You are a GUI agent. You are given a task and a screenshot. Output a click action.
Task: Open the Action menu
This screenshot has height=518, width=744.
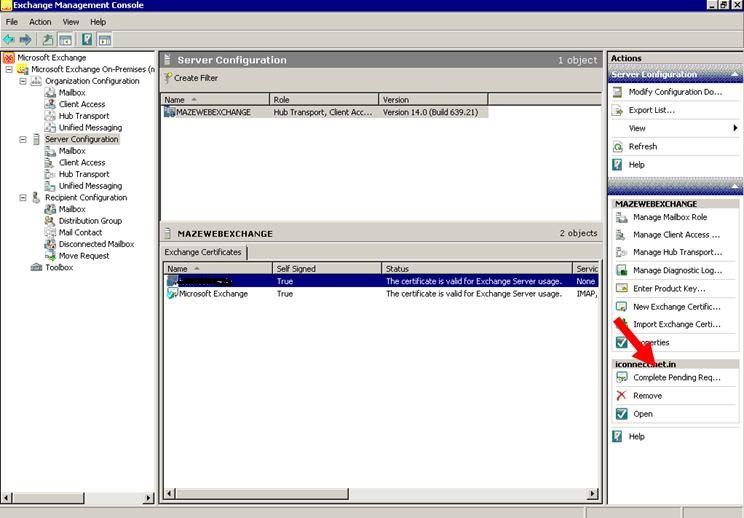[x=40, y=21]
